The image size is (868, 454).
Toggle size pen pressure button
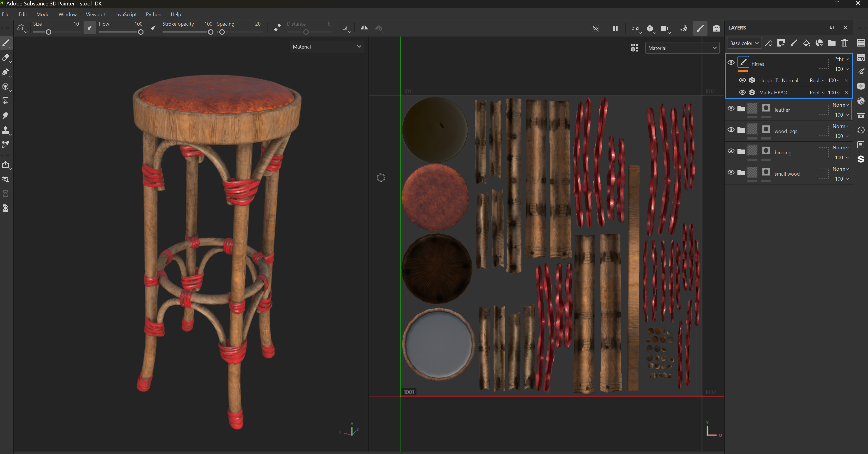[x=90, y=28]
